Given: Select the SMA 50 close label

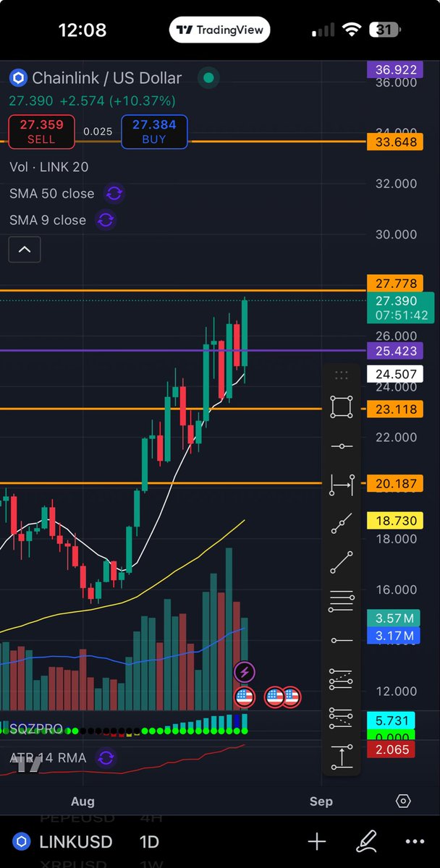Looking at the screenshot, I should click(51, 193).
